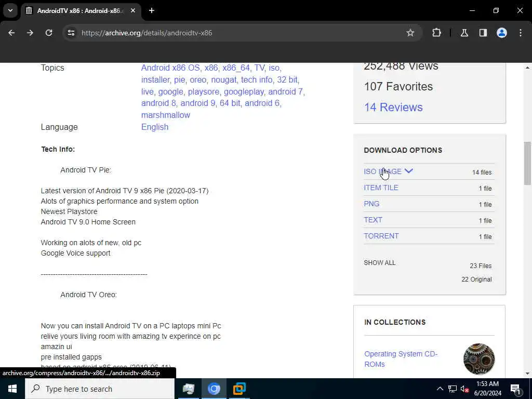The width and height of the screenshot is (532, 399).
Task: Click the page vertical scrollbar thumb
Action: click(x=527, y=163)
